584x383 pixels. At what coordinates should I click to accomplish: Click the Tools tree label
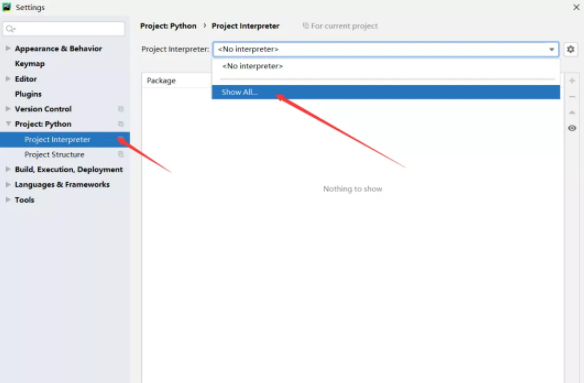tap(25, 200)
